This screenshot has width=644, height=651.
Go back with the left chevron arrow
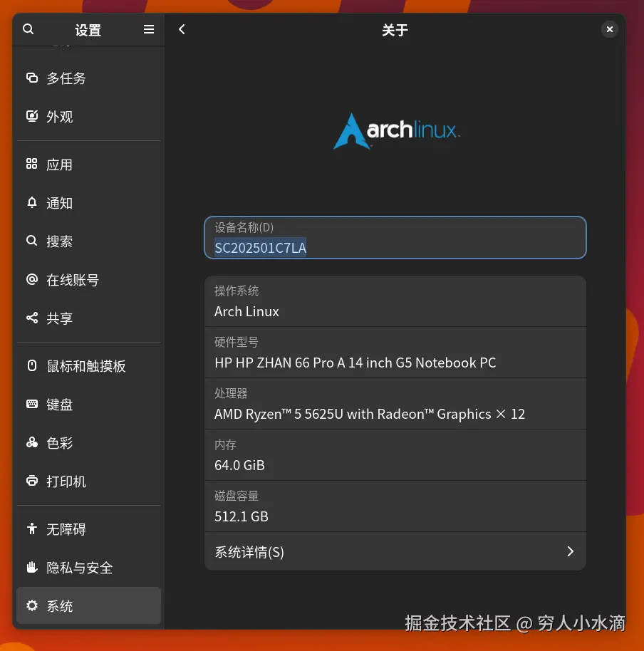coord(182,29)
